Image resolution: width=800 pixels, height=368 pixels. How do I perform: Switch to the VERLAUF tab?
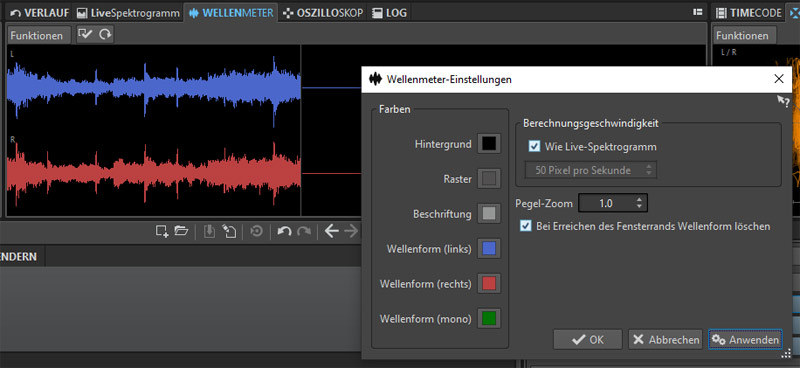pyautogui.click(x=39, y=13)
